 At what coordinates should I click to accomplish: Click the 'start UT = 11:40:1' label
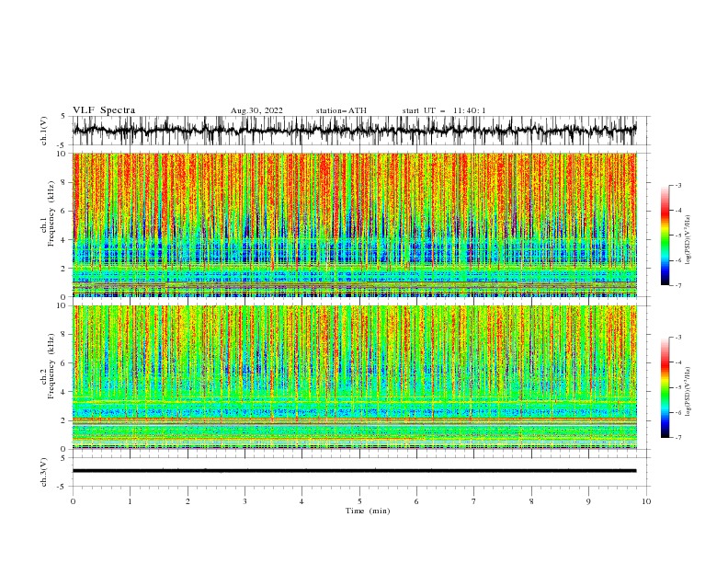pos(444,110)
